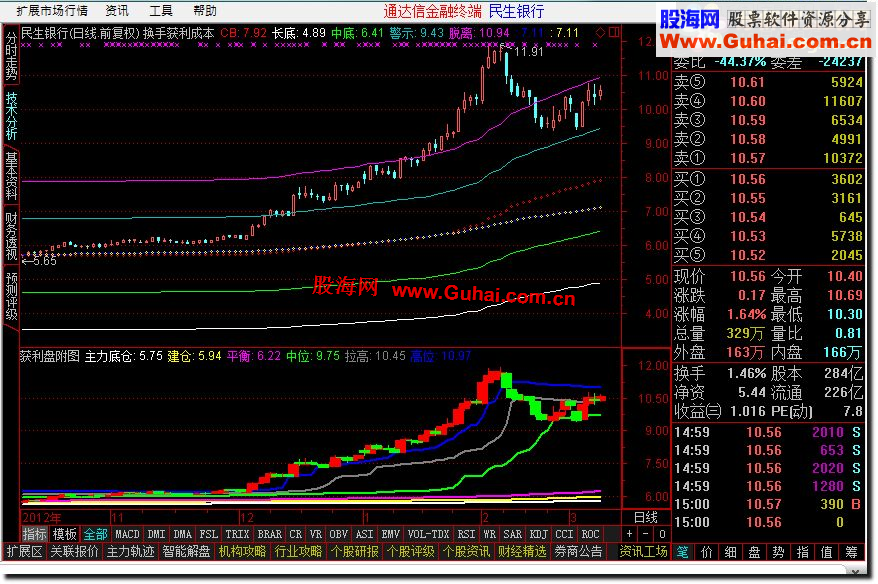Open the 帮助 menu

[205, 10]
